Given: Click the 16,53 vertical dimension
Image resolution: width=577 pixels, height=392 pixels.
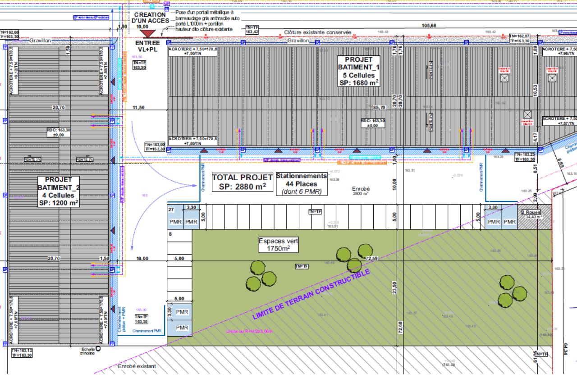Looking at the screenshot, I should 535,90.
